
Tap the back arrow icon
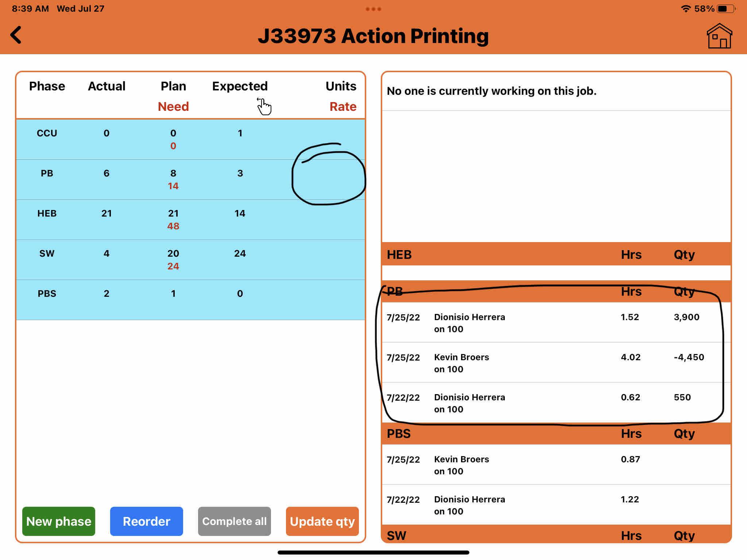[16, 35]
